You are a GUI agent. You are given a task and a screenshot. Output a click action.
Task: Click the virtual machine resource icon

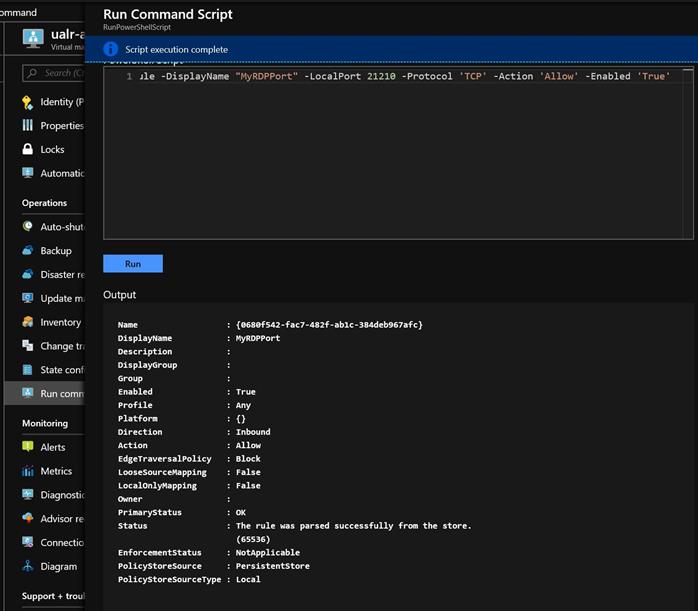pyautogui.click(x=31, y=39)
